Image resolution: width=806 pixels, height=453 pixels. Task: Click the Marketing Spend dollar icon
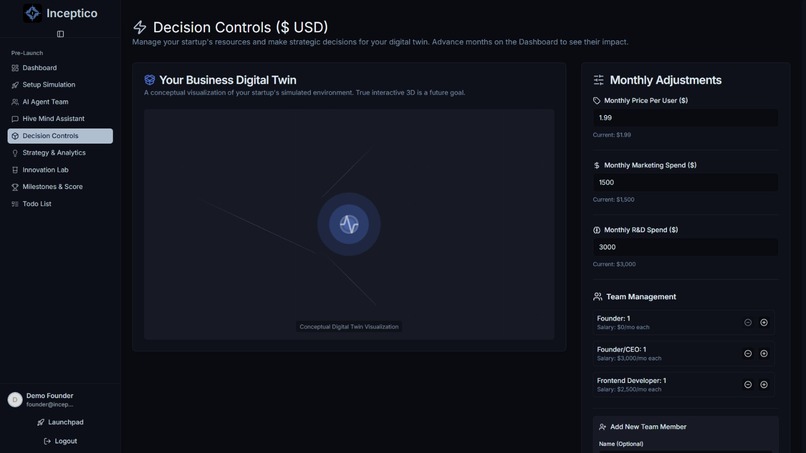click(597, 166)
